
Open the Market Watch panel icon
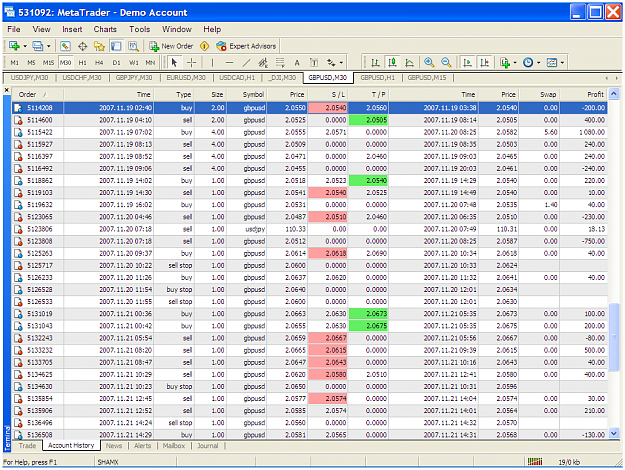[65, 46]
